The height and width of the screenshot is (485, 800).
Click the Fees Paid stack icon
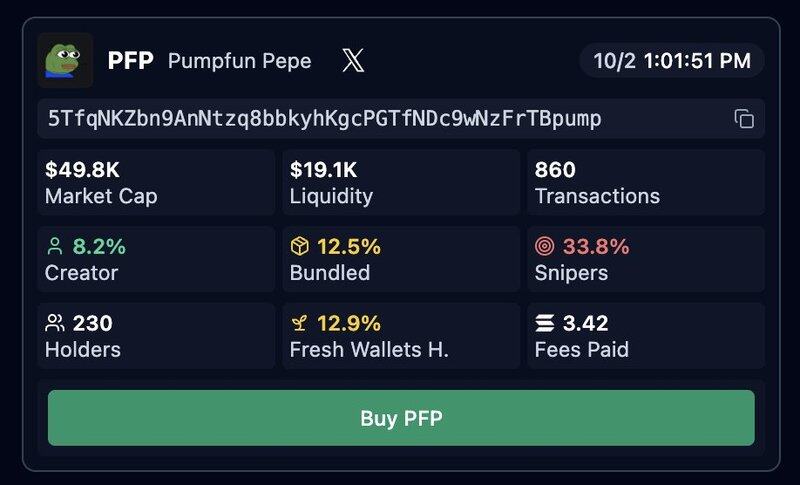[x=545, y=324]
